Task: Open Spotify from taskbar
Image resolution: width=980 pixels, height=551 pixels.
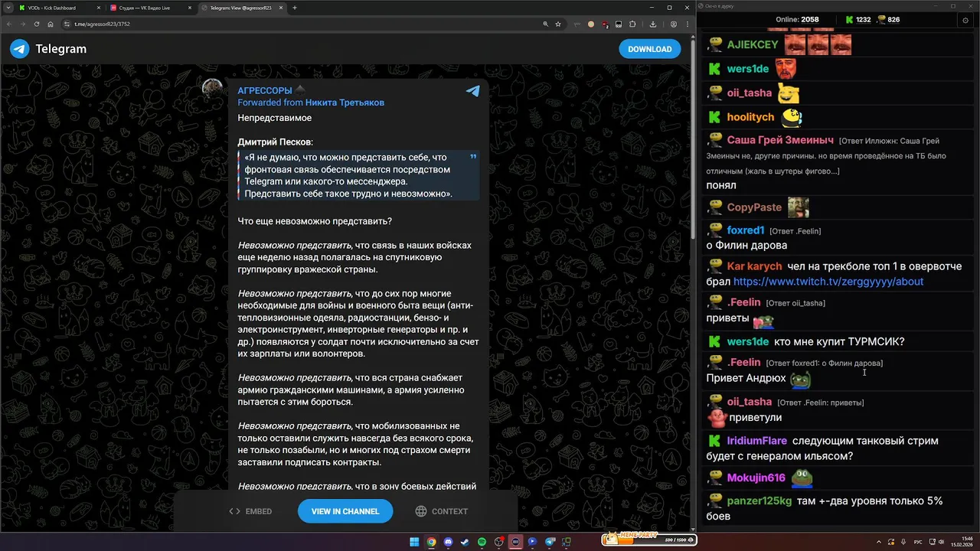Action: pos(482,542)
